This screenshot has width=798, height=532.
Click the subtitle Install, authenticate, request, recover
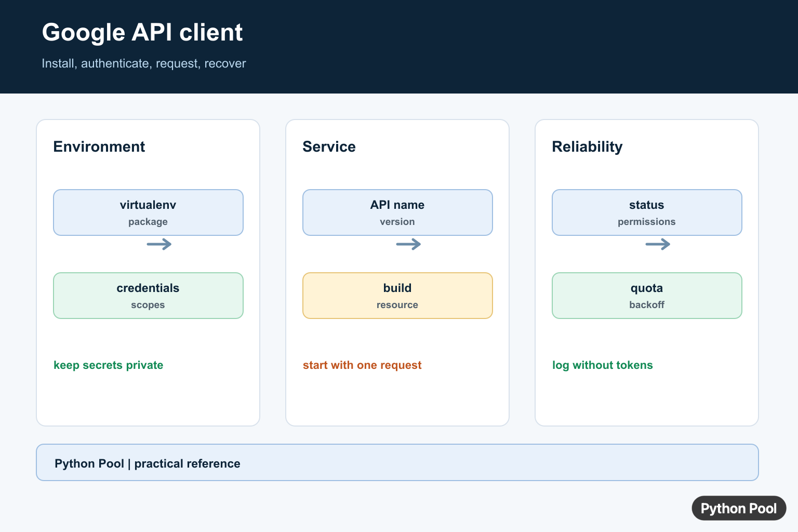144,63
